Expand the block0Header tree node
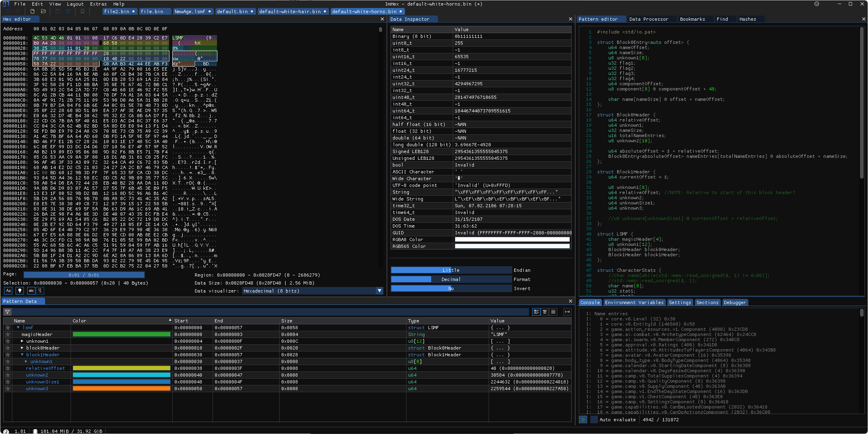The height and width of the screenshot is (434, 868). coord(22,348)
